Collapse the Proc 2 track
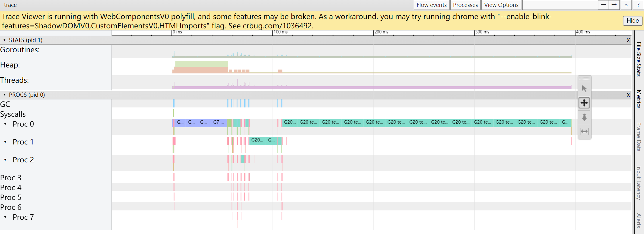This screenshot has width=644, height=234. [5, 160]
